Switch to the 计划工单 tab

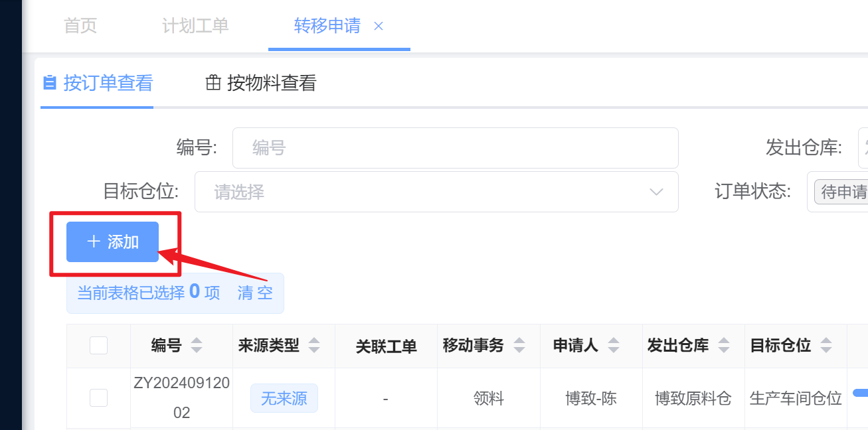pos(195,26)
